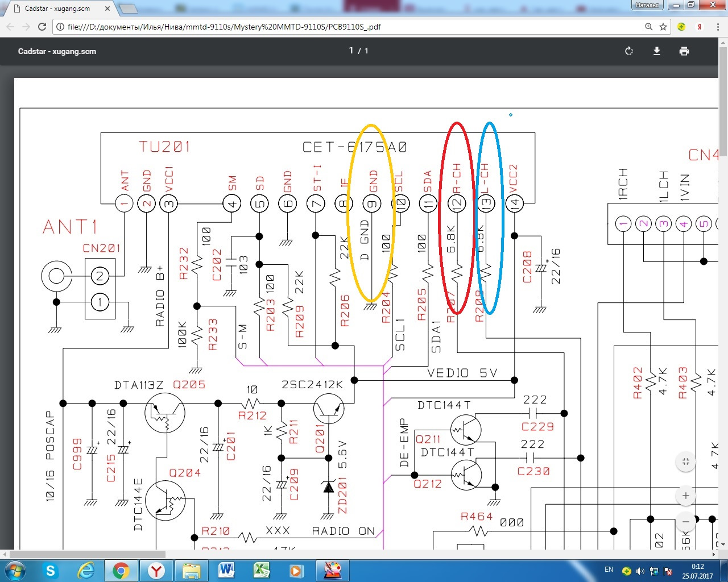Open the media player in the taskbar

296,571
